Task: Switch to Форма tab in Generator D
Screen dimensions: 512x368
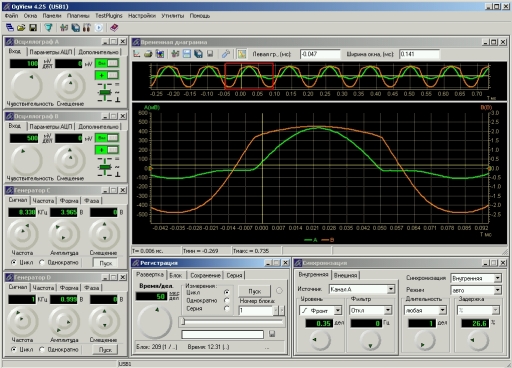Action: tap(69, 288)
